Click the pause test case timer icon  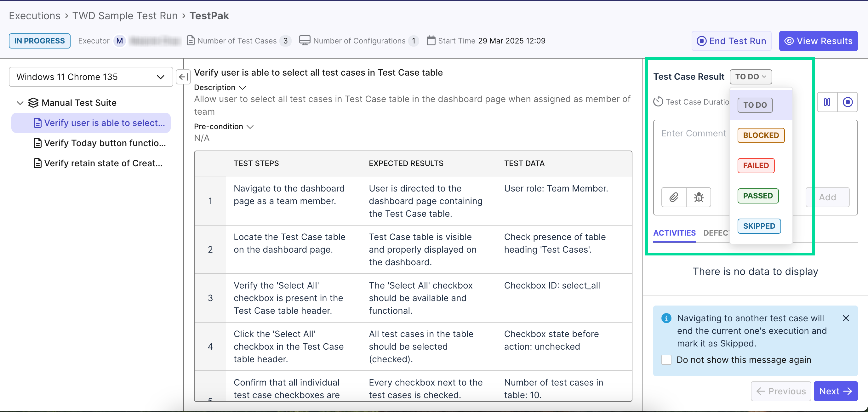pyautogui.click(x=827, y=102)
